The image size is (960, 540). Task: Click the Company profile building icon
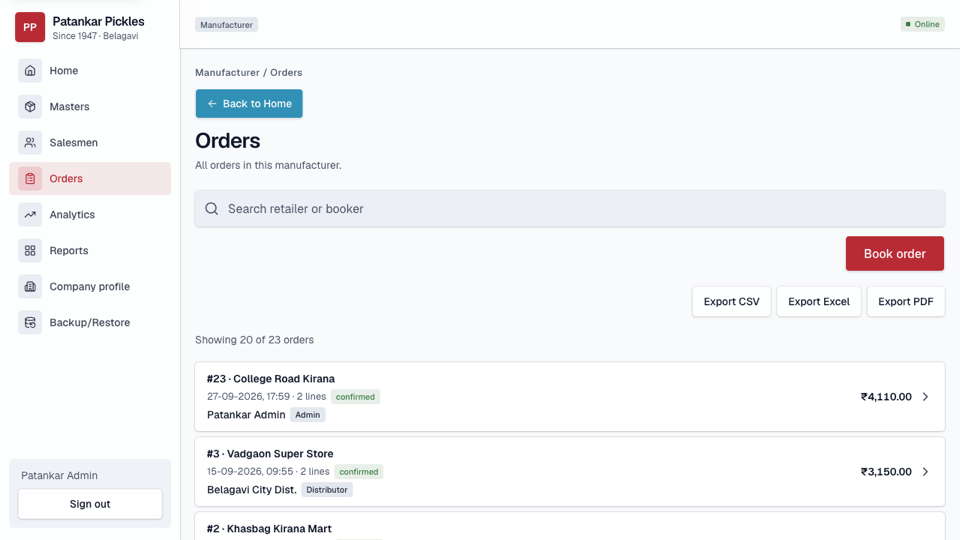point(30,287)
